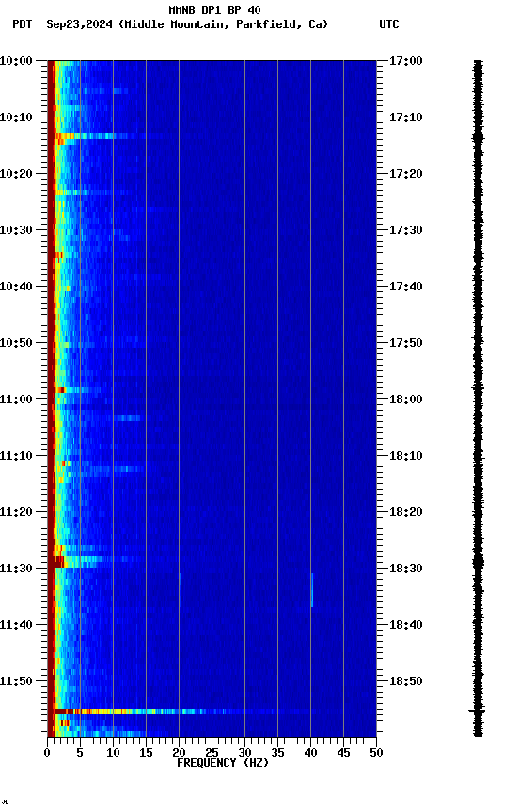The width and height of the screenshot is (519, 812).
Task: Select the 11:00 PDT time label
Action: [x=16, y=399]
